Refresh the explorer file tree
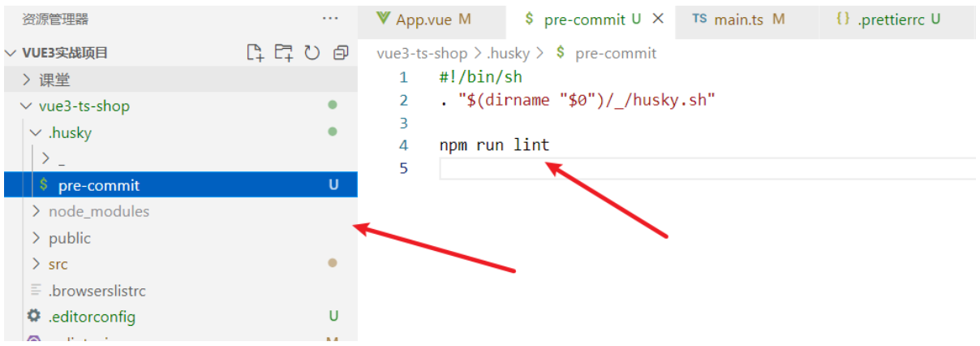The image size is (980, 346). point(312,53)
